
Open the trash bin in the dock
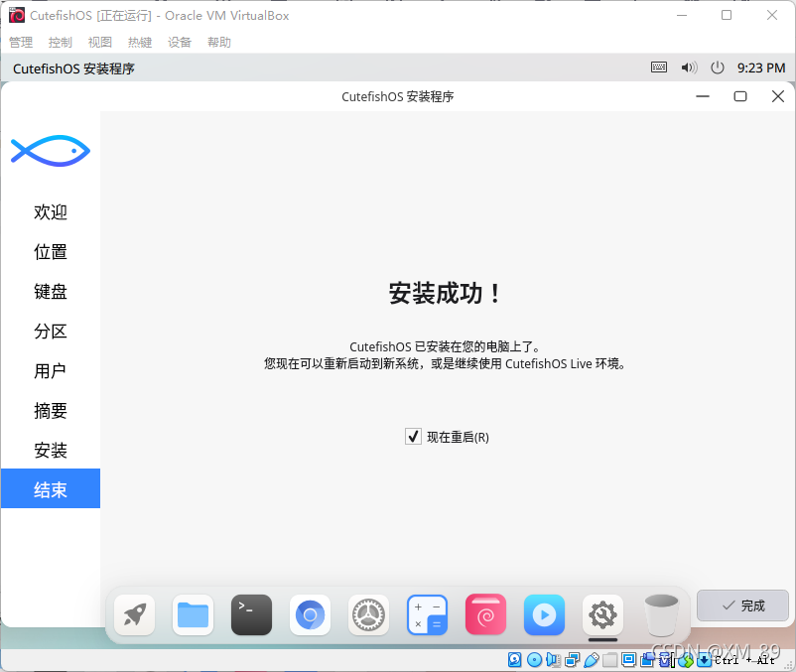[x=661, y=614]
